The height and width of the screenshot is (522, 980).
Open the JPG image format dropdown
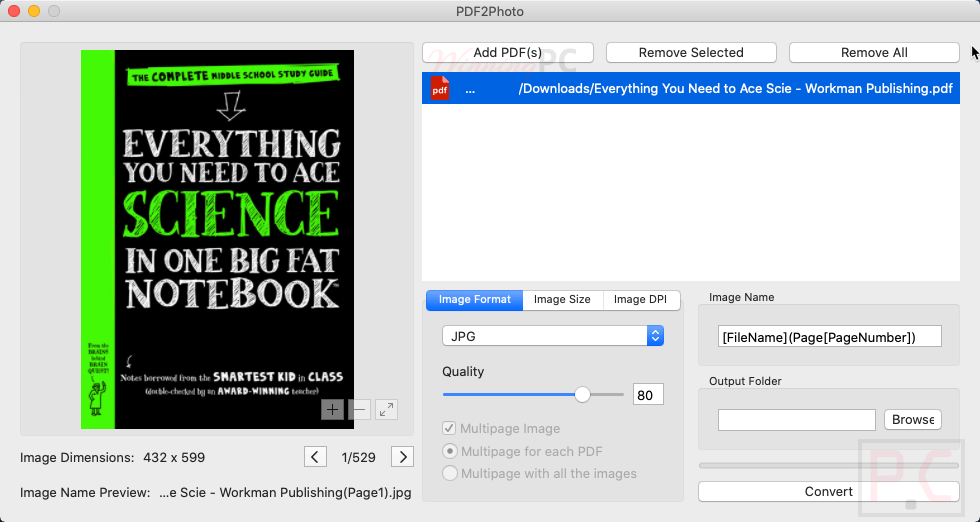(552, 336)
